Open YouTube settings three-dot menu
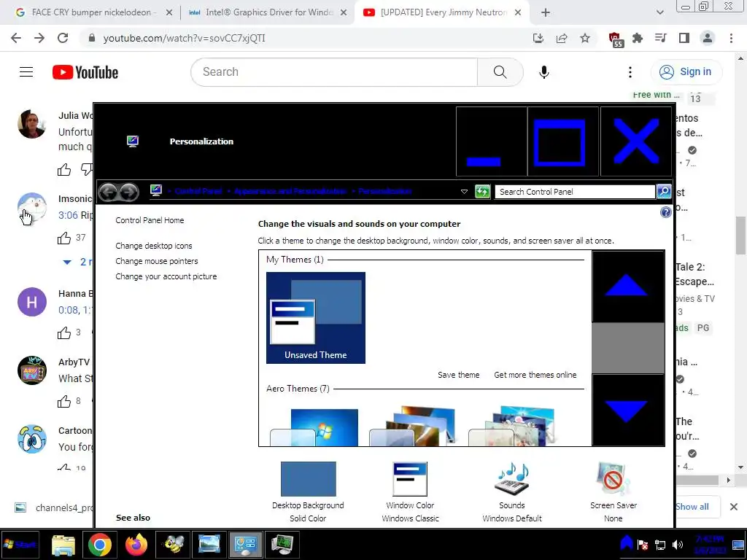747x560 pixels. pos(630,72)
